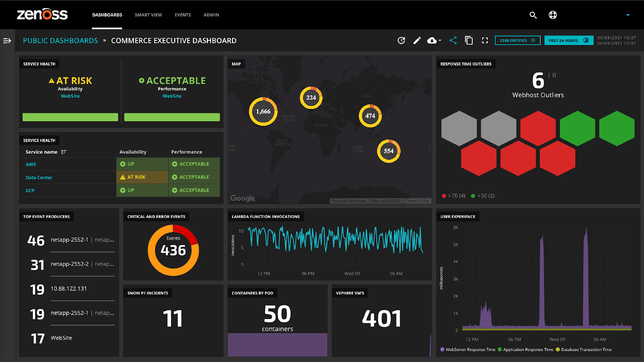Screen dimensions: 644x362
Task: Open the vSphere VM's count 401
Action: (382, 319)
